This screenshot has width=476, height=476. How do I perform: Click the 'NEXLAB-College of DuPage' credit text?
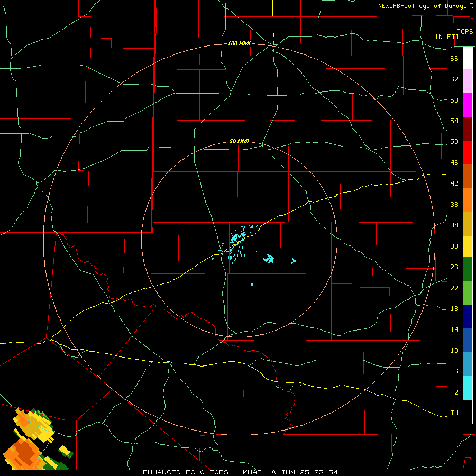[422, 6]
